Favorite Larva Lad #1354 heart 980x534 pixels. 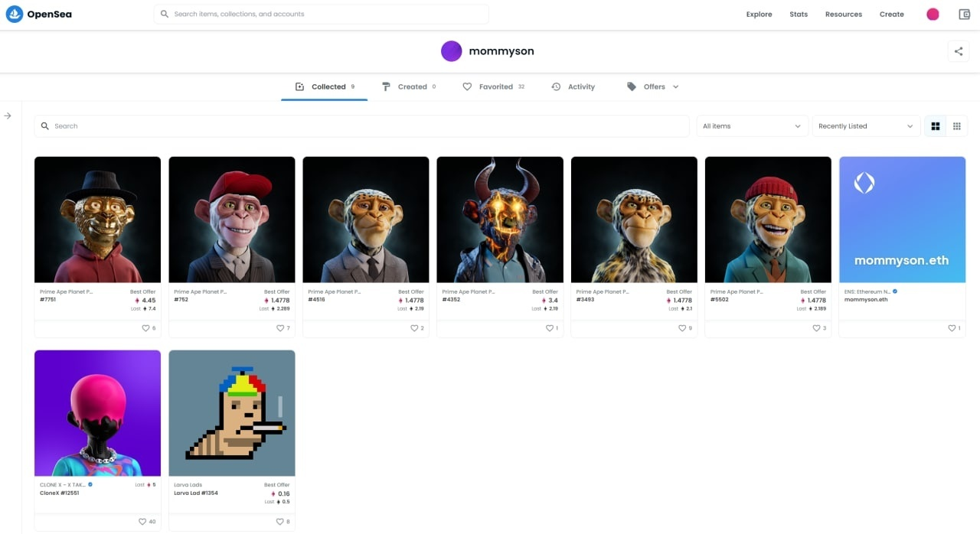pyautogui.click(x=279, y=522)
